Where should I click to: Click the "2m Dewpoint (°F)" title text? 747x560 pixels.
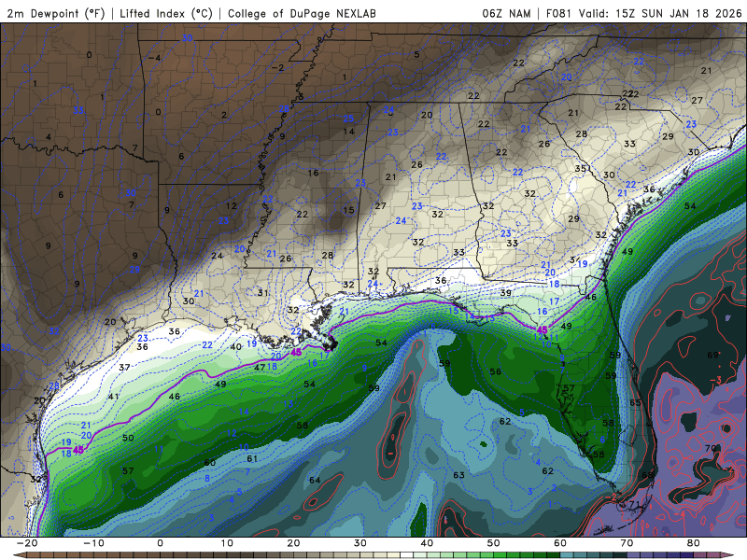55,13
